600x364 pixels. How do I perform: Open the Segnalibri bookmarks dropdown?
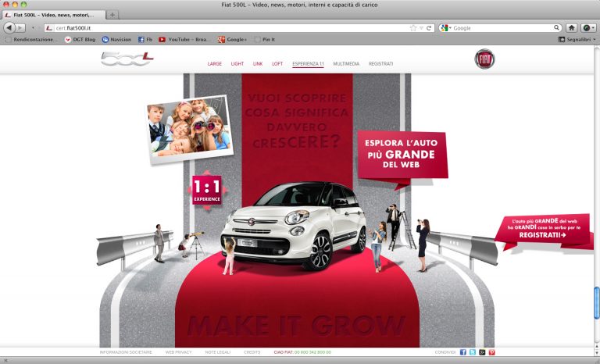tap(577, 39)
